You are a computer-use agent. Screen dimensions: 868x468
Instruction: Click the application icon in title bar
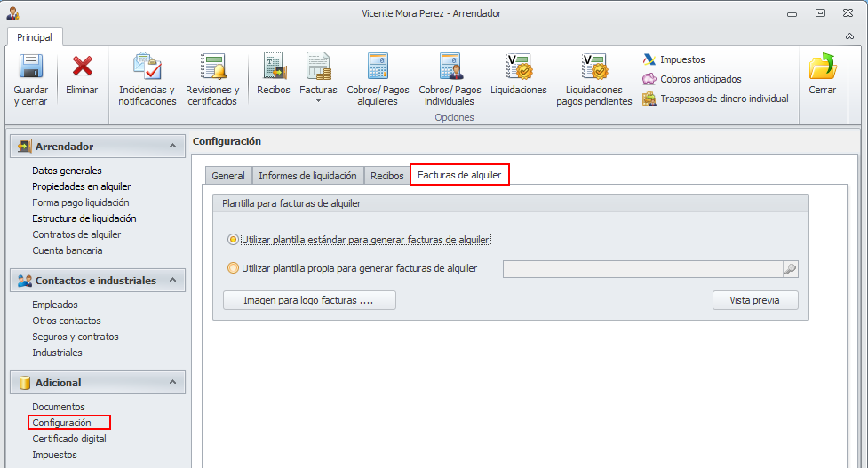[12, 12]
